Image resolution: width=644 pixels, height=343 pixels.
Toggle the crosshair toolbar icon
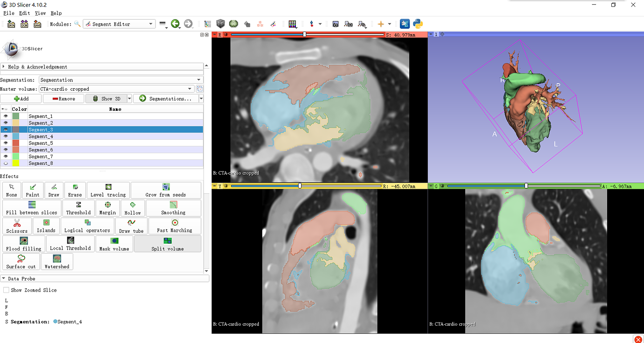381,24
